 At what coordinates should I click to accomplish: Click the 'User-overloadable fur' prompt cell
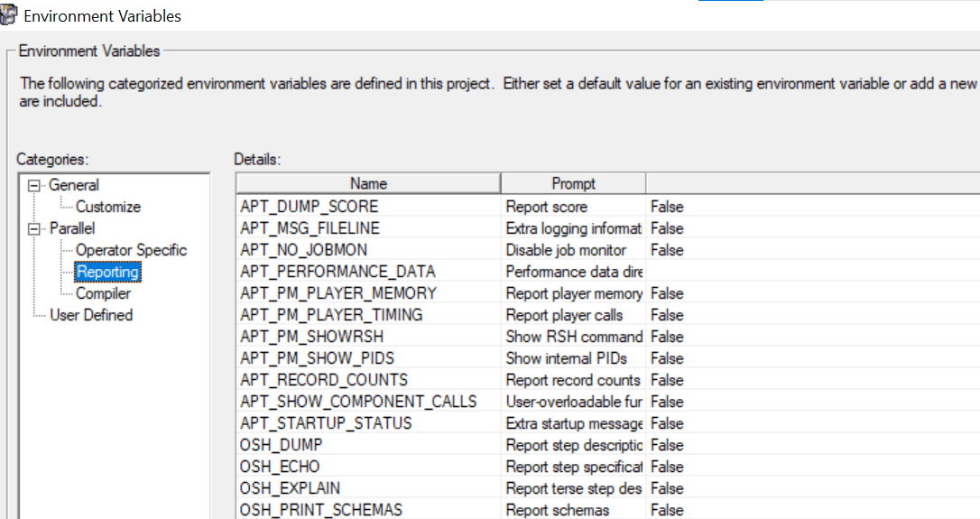[x=573, y=402]
